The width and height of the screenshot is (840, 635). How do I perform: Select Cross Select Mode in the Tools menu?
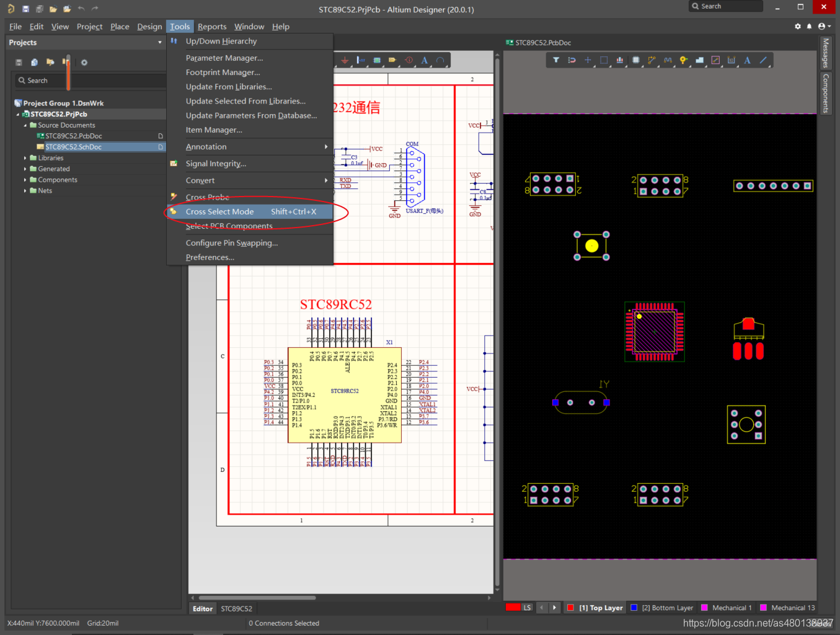pos(250,211)
